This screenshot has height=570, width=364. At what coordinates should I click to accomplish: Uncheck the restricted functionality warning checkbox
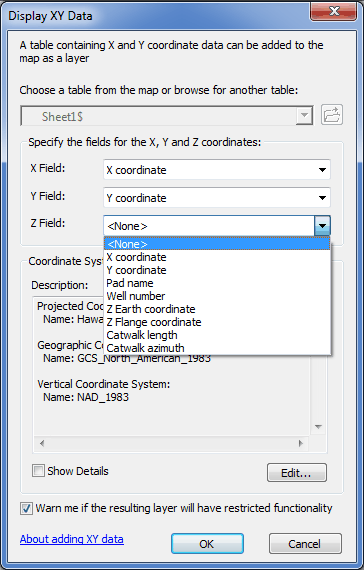(26, 508)
